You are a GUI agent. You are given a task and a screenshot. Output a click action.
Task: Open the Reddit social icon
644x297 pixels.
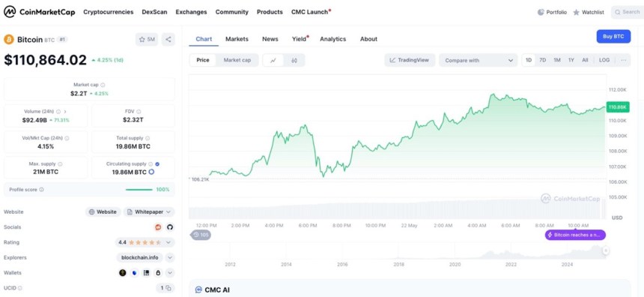click(x=158, y=227)
